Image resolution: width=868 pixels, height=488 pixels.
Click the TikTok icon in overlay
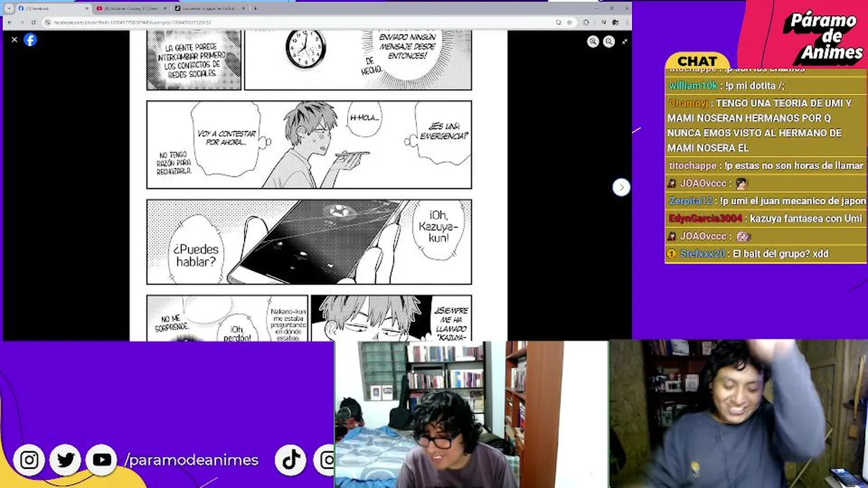click(292, 460)
